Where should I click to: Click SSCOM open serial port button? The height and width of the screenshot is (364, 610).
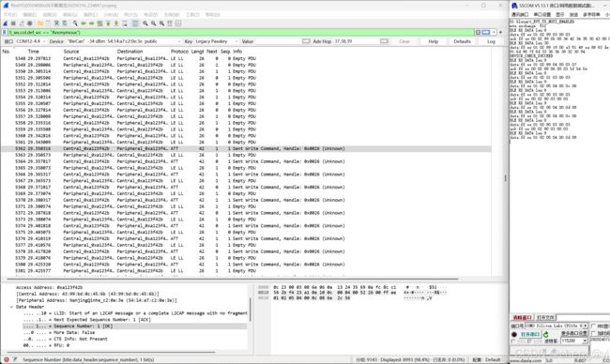tap(530, 334)
